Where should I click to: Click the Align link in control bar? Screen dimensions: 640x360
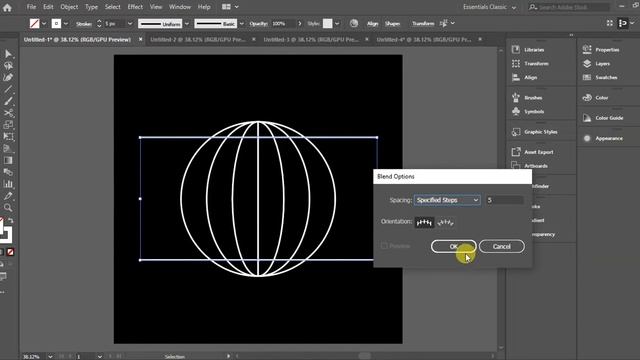coord(372,24)
